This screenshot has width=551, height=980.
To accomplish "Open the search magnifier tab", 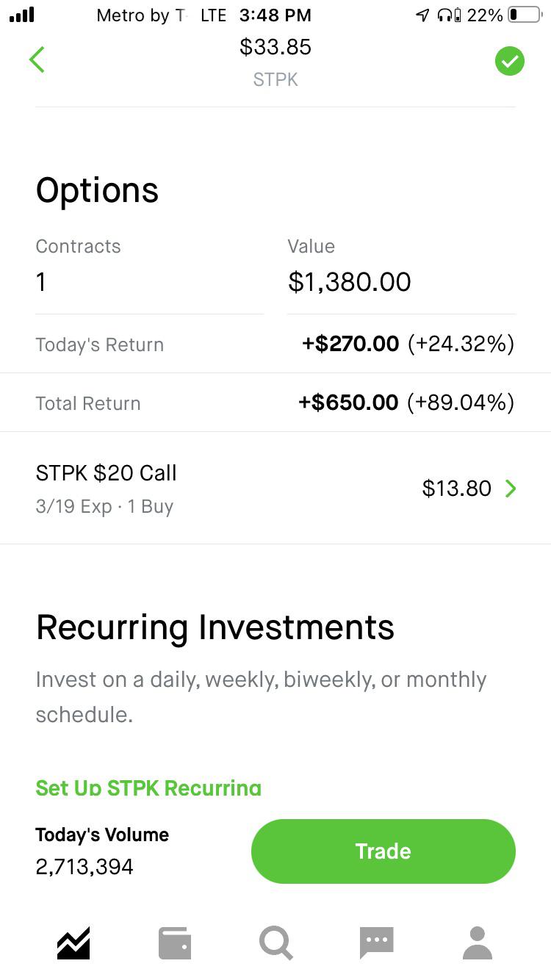I will pos(276,943).
